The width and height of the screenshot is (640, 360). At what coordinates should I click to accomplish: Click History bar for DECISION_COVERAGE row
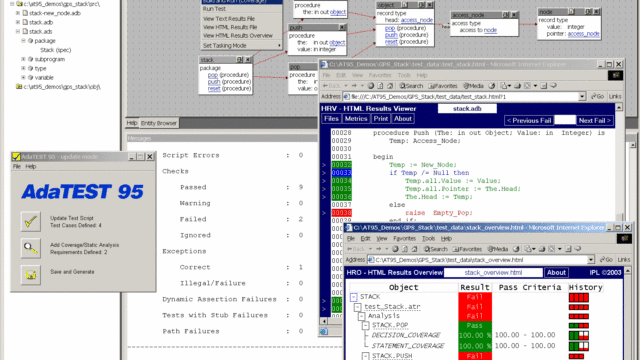[578, 336]
